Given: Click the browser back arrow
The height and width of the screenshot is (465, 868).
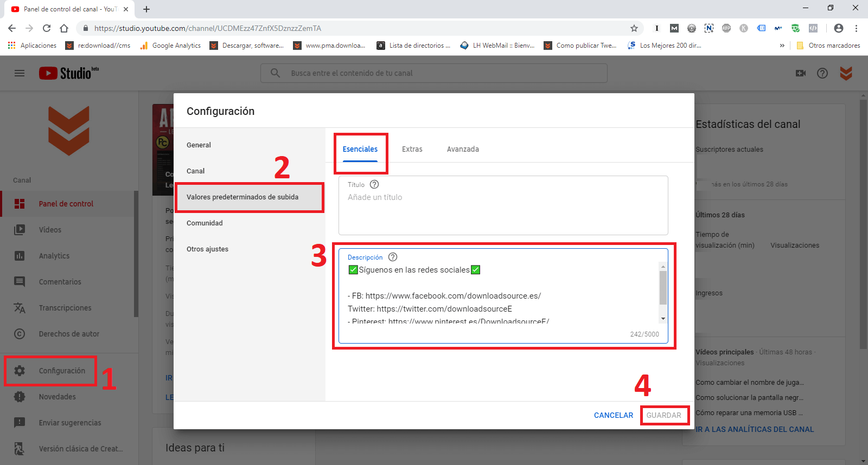Looking at the screenshot, I should (12, 28).
